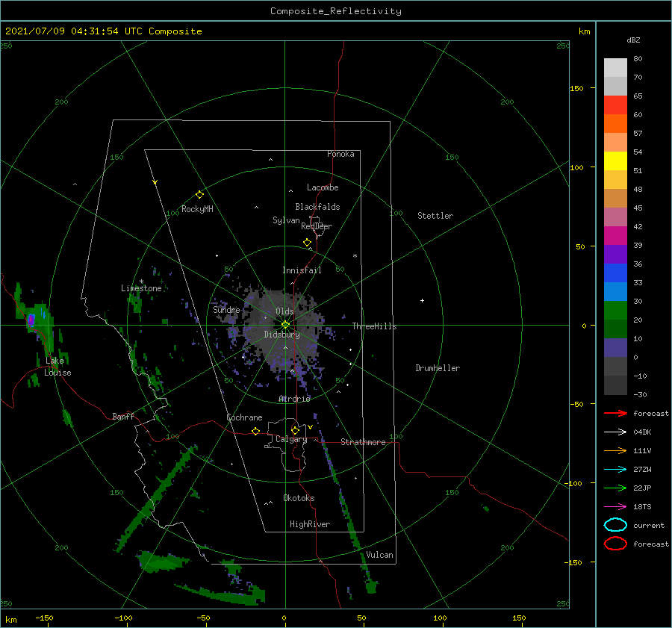Click the HighRiver city label
672x628 pixels.
click(x=310, y=524)
